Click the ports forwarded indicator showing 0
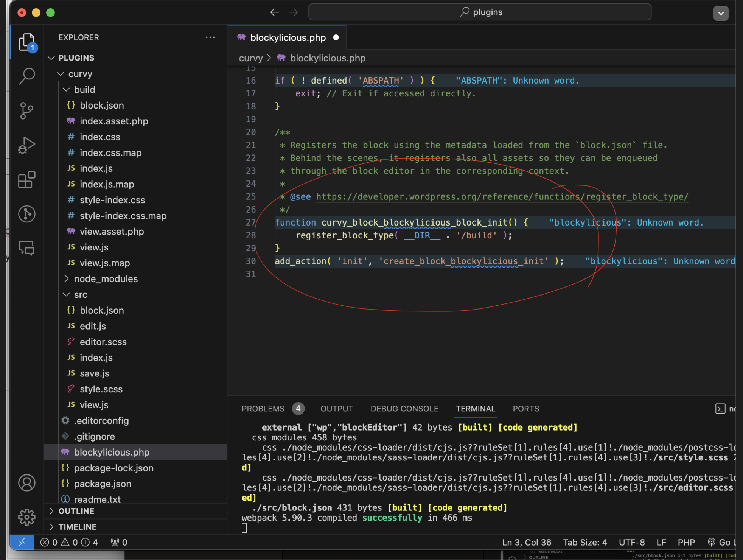The height and width of the screenshot is (560, 743). [119, 542]
